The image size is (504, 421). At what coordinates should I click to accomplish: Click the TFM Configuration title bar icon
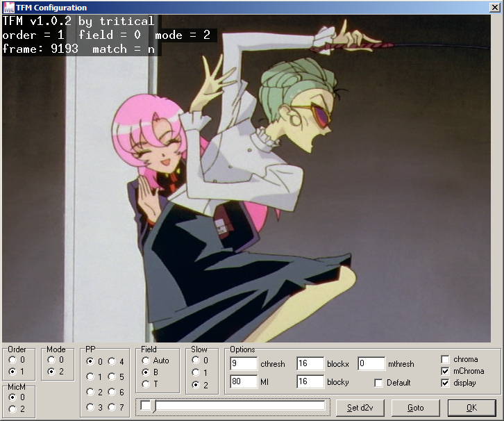coord(8,8)
